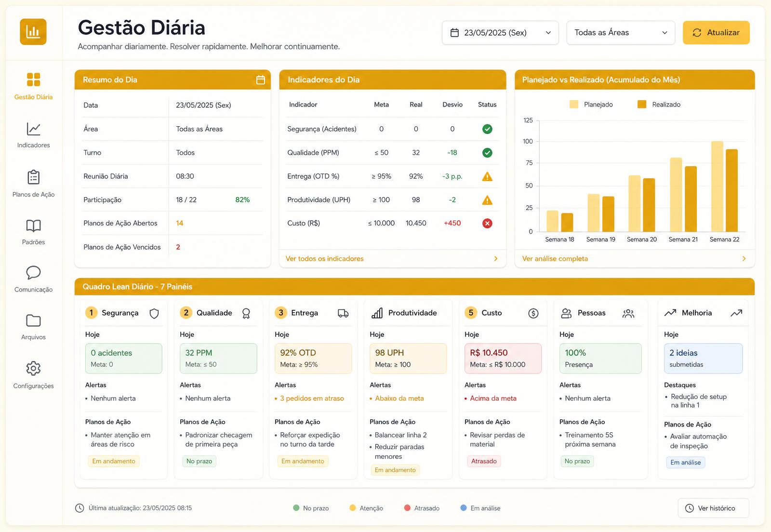The width and height of the screenshot is (771, 532).
Task: Open Configurações in the sidebar
Action: (33, 375)
